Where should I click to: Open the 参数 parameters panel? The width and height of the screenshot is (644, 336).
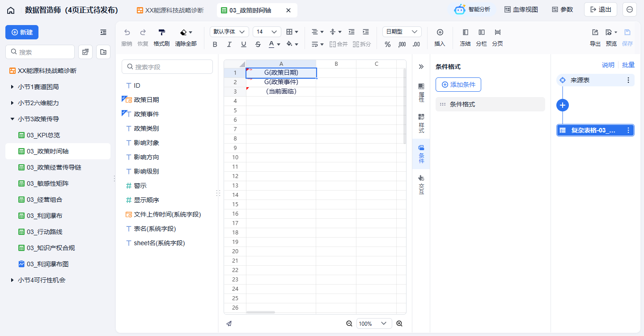[562, 9]
